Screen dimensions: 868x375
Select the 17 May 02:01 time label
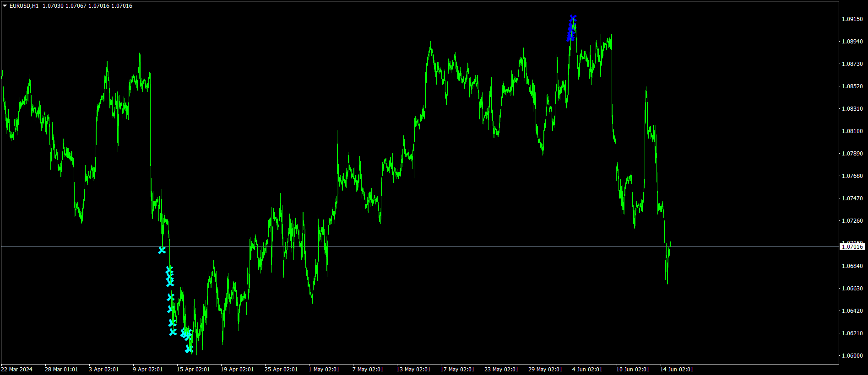[457, 370]
